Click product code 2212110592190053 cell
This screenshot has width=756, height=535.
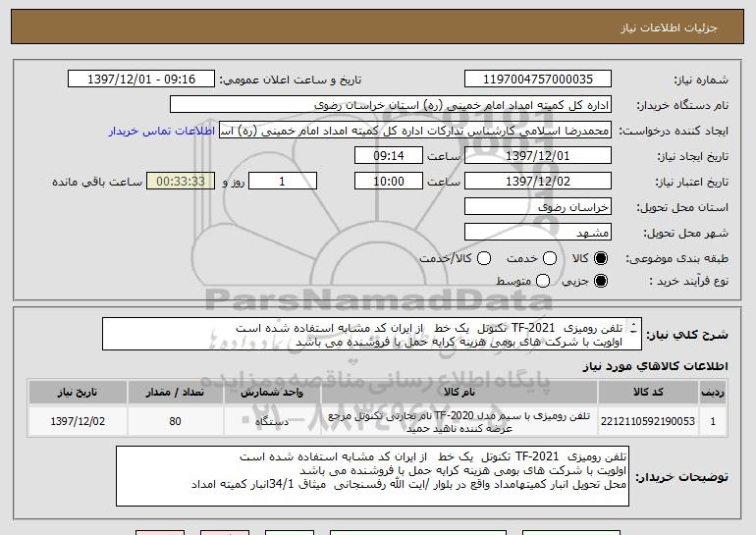(648, 421)
